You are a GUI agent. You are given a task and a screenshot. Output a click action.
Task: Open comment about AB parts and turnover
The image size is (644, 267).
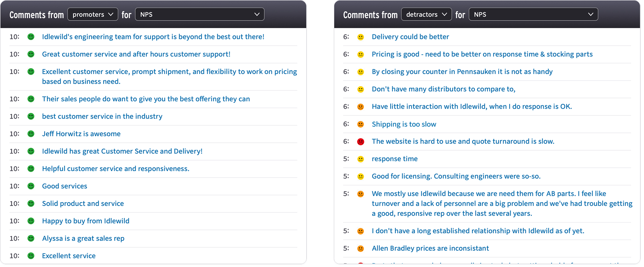click(502, 203)
